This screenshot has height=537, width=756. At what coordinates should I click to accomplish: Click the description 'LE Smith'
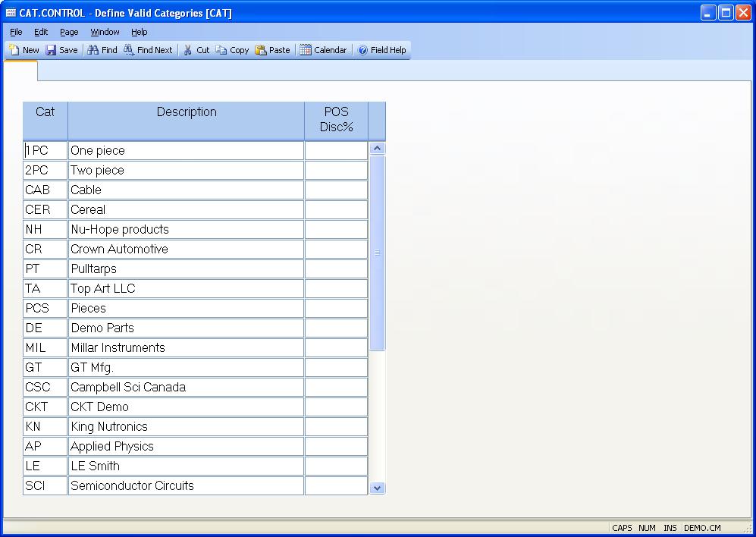coord(186,466)
